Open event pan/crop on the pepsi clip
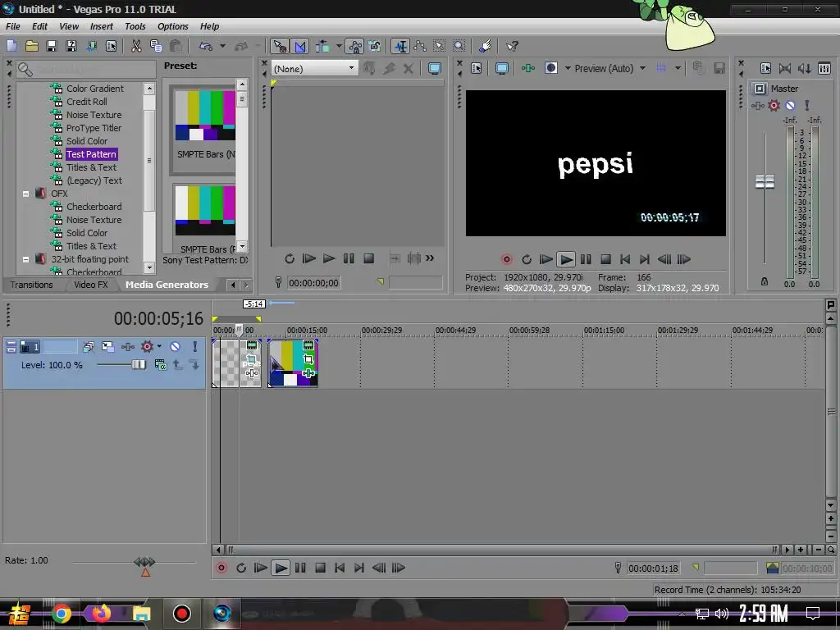Viewport: 840px width, 630px height. (x=251, y=359)
